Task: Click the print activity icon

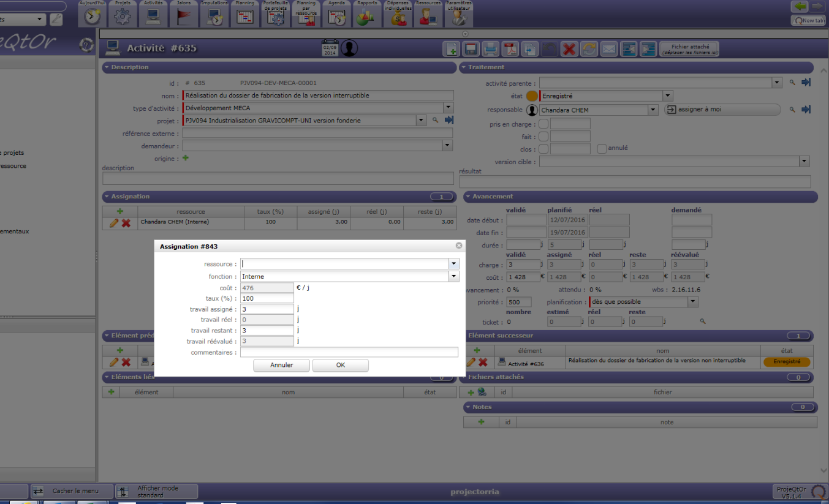Action: tap(491, 49)
